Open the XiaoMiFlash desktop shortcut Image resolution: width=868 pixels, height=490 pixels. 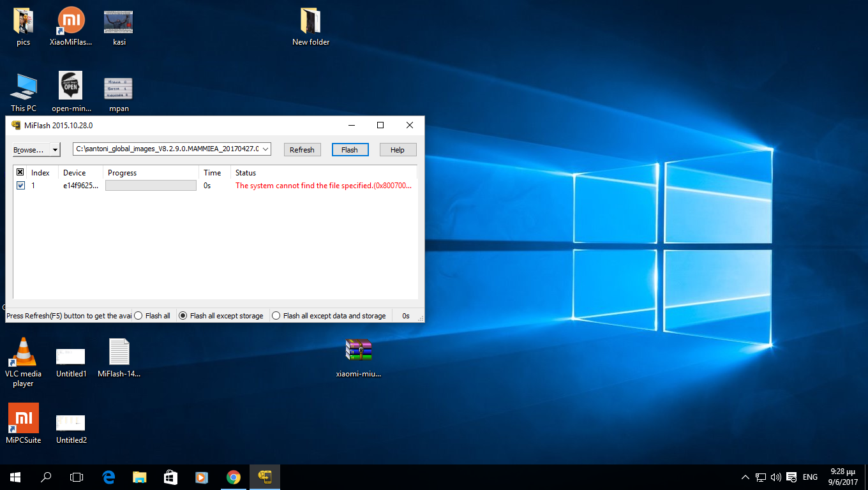coord(71,21)
